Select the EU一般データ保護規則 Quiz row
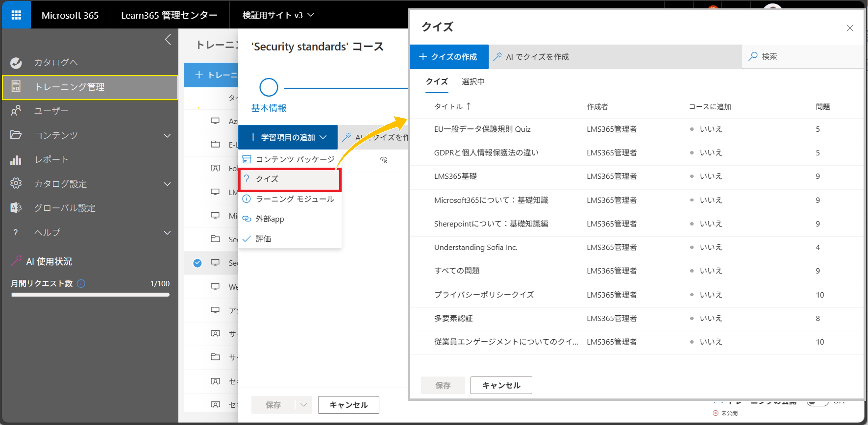The width and height of the screenshot is (868, 425). pos(637,129)
